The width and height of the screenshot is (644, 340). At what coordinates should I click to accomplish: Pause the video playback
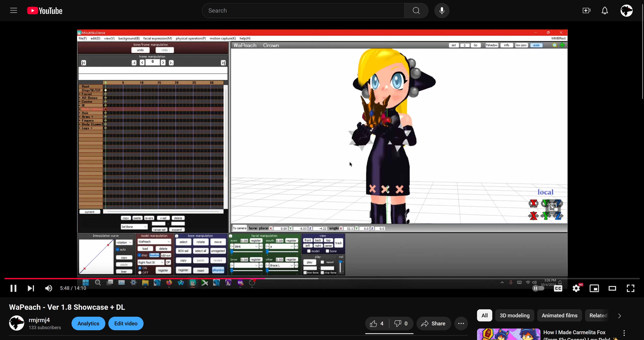pyautogui.click(x=14, y=288)
